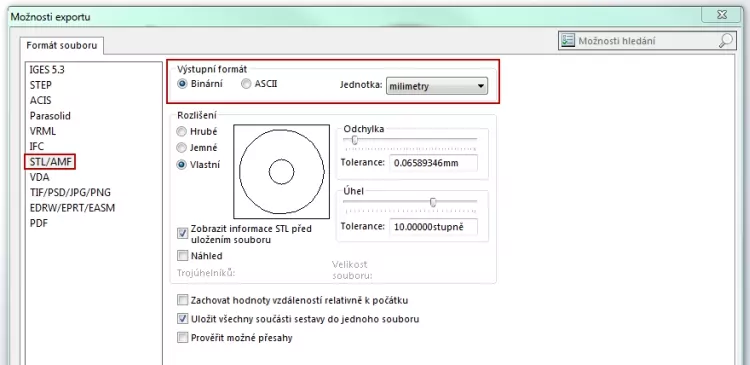Select VDA format in list
The image size is (750, 365).
[39, 177]
